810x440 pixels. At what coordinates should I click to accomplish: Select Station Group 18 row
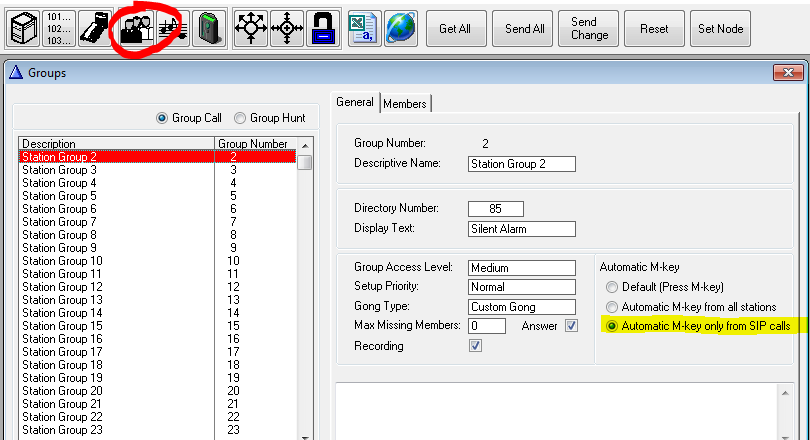coord(158,365)
